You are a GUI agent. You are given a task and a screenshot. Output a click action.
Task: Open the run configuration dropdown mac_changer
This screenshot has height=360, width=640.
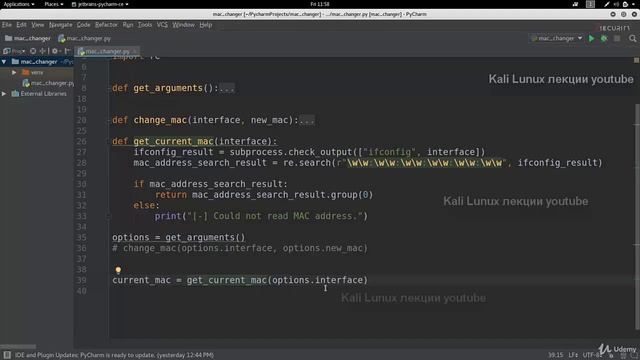(x=557, y=38)
